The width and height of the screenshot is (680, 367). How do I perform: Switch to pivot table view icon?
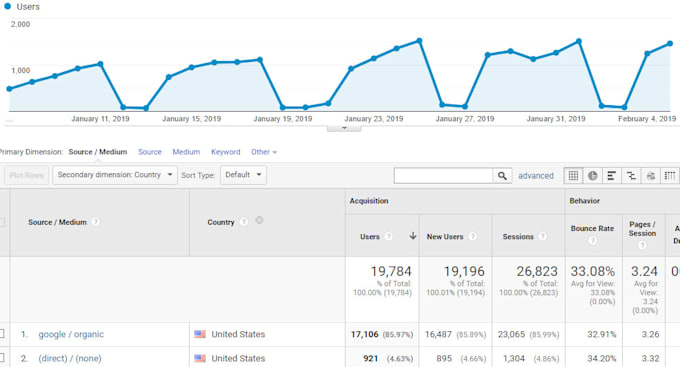point(670,176)
